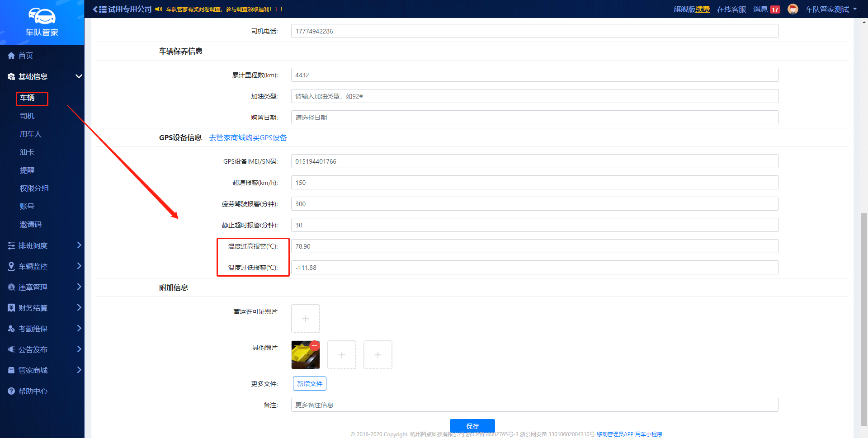Click the 购置日期 date field
This screenshot has width=868, height=438.
[x=534, y=118]
